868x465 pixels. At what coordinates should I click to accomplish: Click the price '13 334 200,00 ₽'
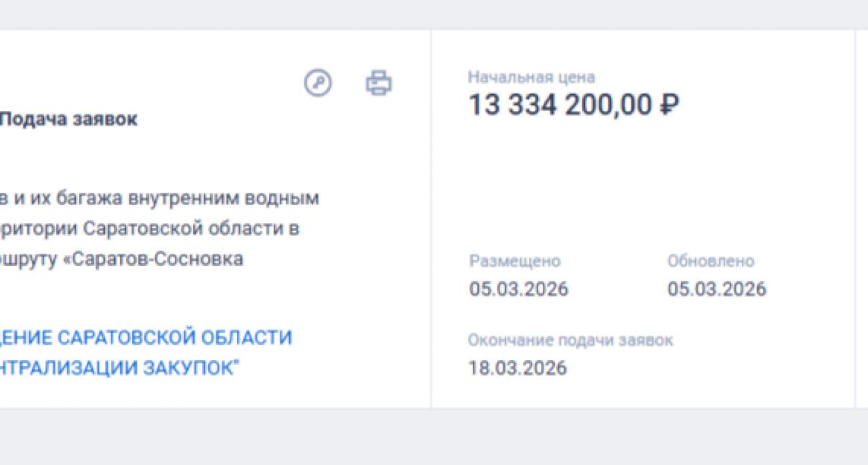(572, 104)
